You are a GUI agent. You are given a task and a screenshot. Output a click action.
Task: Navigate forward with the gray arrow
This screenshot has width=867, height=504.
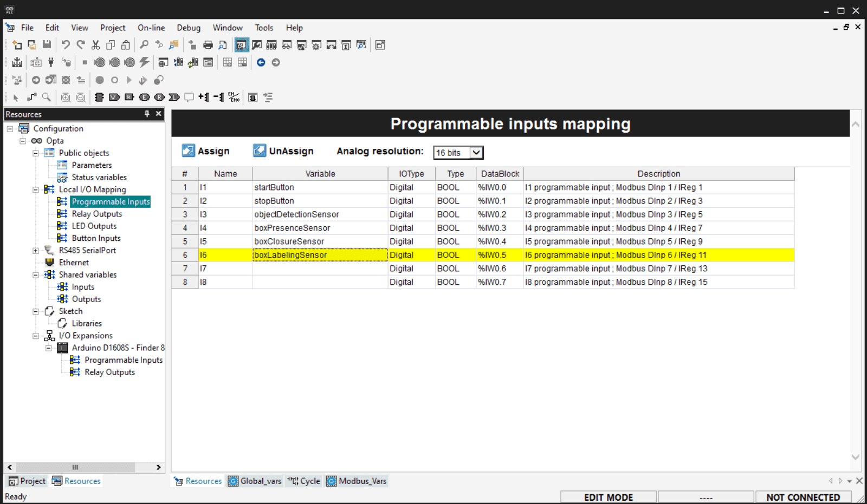pyautogui.click(x=276, y=62)
